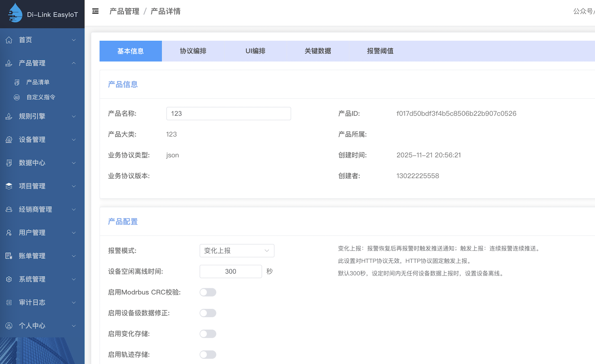595x364 pixels.
Task: Turn on 启用变化存储 switch
Action: [x=208, y=334]
